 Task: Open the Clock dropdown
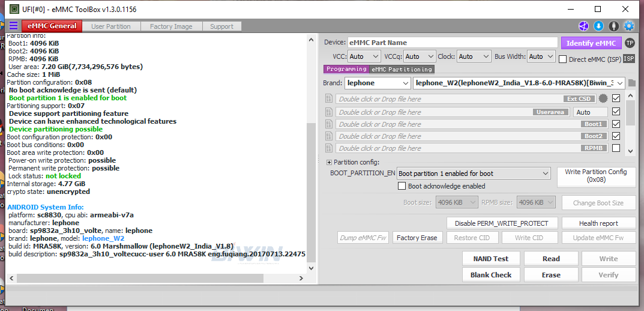[x=474, y=56]
